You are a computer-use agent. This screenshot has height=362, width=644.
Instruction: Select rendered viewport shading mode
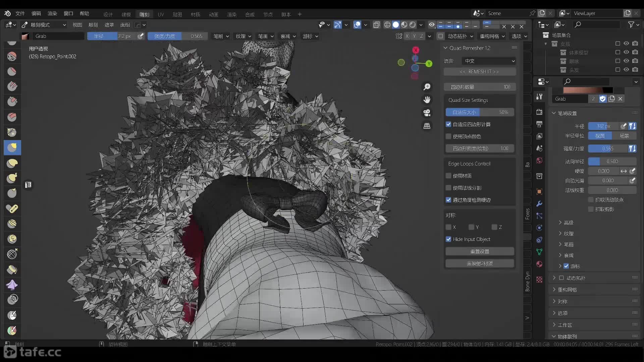click(x=413, y=25)
